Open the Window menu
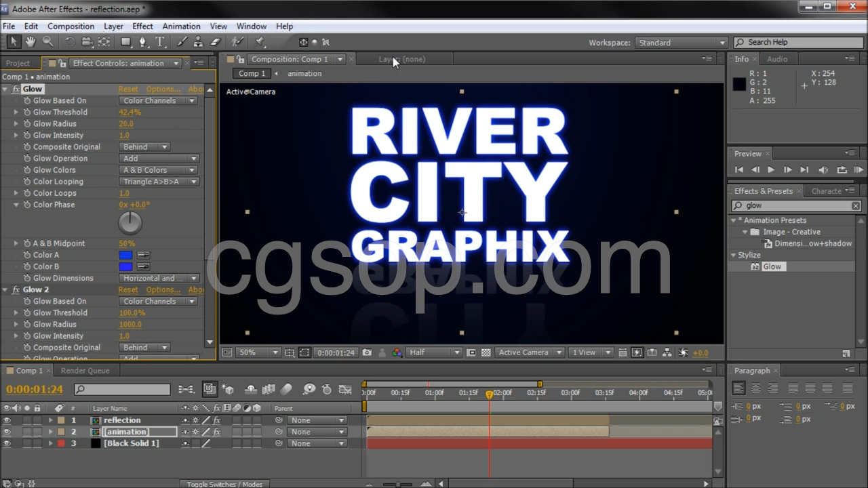This screenshot has width=868, height=488. point(251,26)
